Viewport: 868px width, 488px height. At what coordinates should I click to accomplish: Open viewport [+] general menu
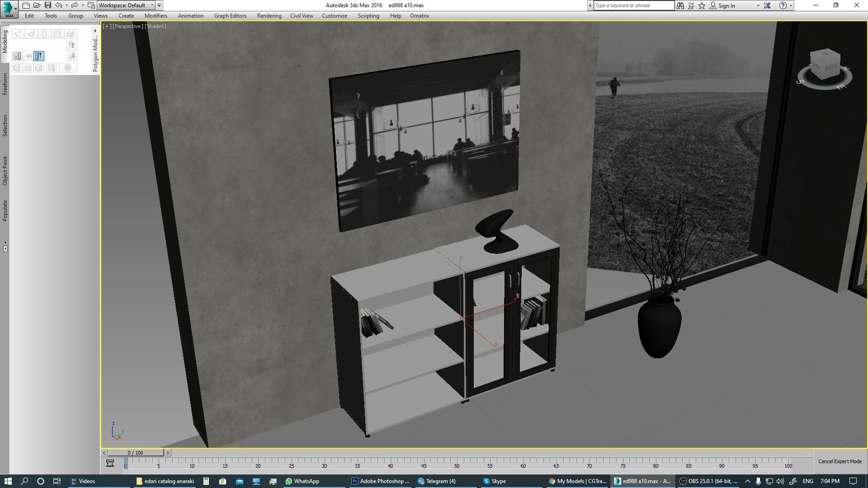point(107,26)
